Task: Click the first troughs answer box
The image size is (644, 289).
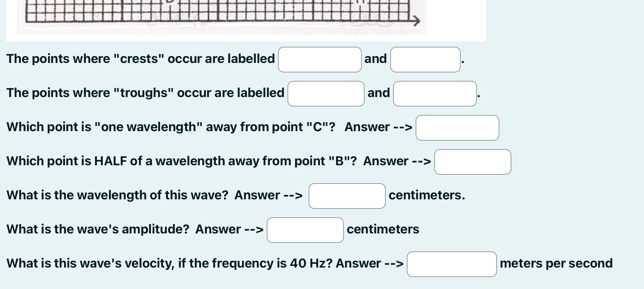Action: pyautogui.click(x=326, y=93)
